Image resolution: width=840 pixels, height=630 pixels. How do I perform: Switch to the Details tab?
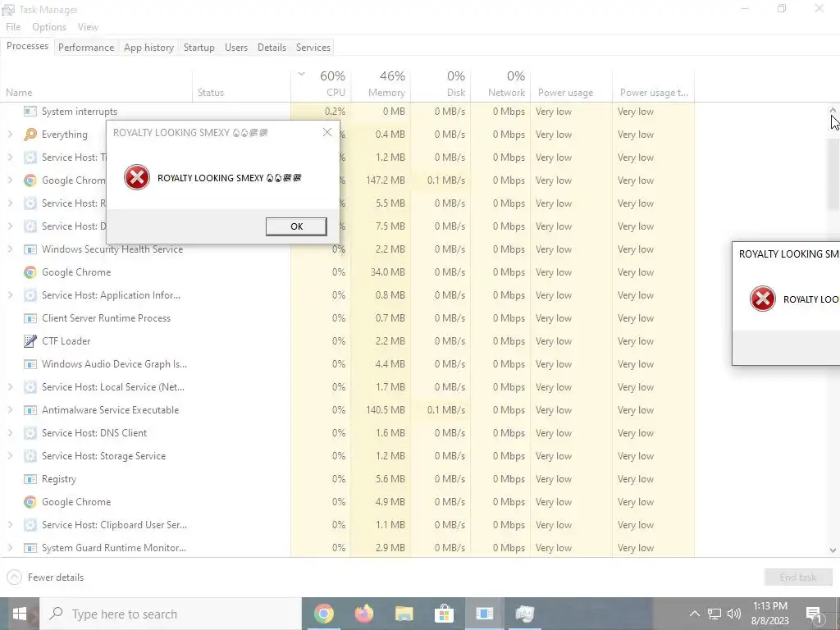(x=272, y=47)
